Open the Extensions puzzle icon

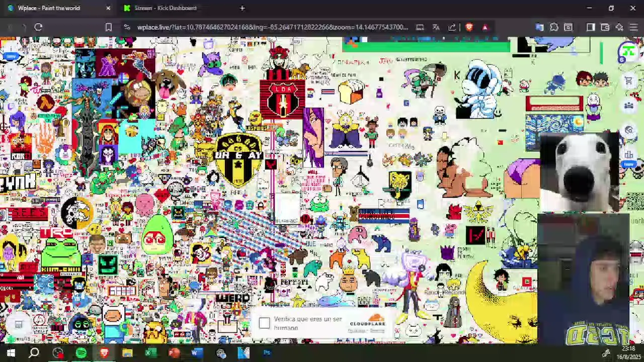pyautogui.click(x=554, y=27)
